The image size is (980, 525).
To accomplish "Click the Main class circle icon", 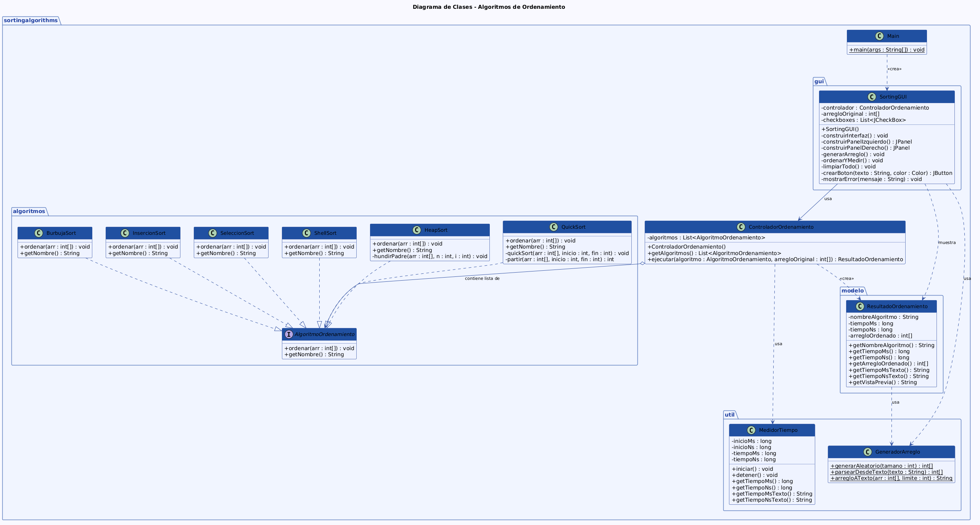I will tap(879, 36).
